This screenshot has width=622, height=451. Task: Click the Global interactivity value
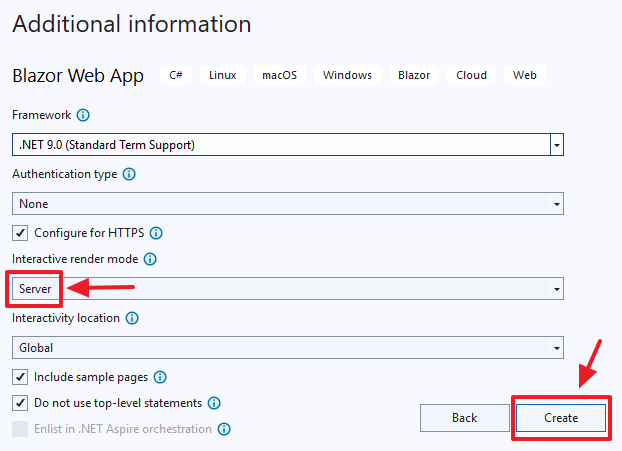click(x=36, y=348)
